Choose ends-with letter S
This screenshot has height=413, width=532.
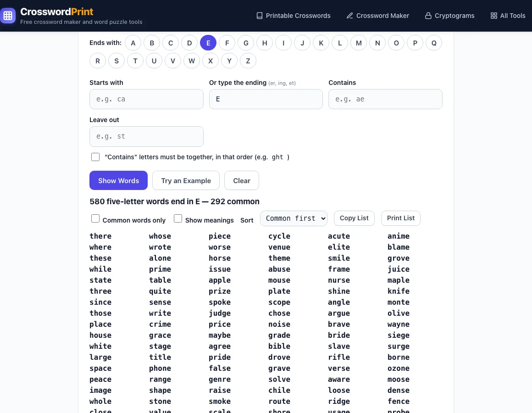[116, 61]
